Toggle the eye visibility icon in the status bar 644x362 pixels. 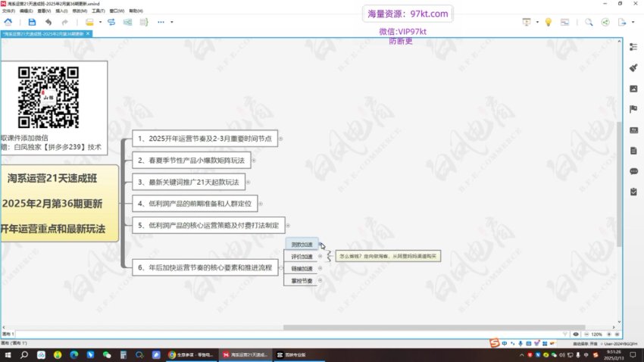[x=577, y=334]
